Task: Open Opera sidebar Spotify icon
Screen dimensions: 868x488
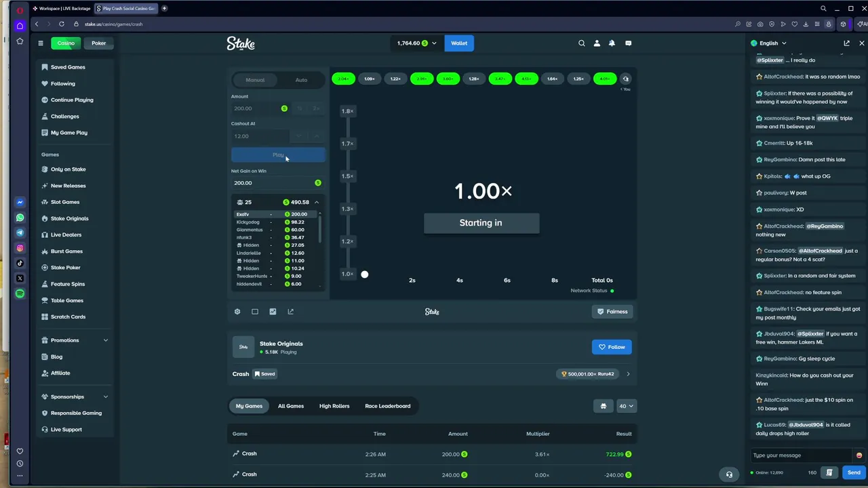Action: click(20, 293)
